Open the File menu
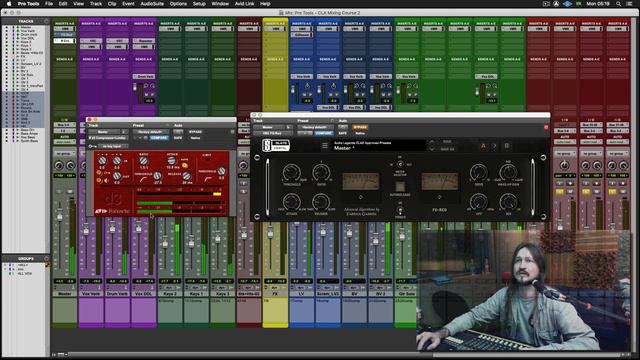Viewport: 640px width, 360px height. point(49,4)
